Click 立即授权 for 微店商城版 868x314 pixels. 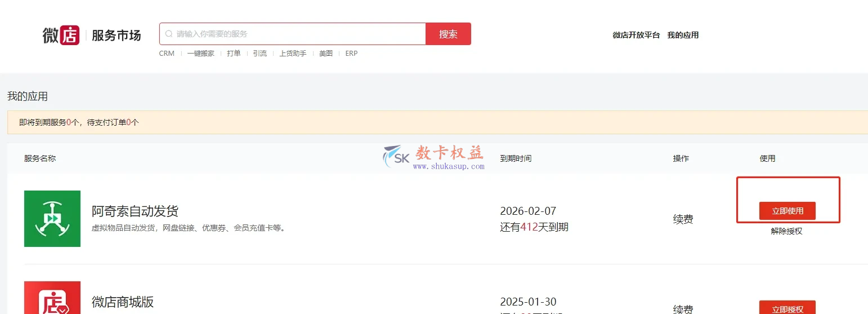pos(788,307)
